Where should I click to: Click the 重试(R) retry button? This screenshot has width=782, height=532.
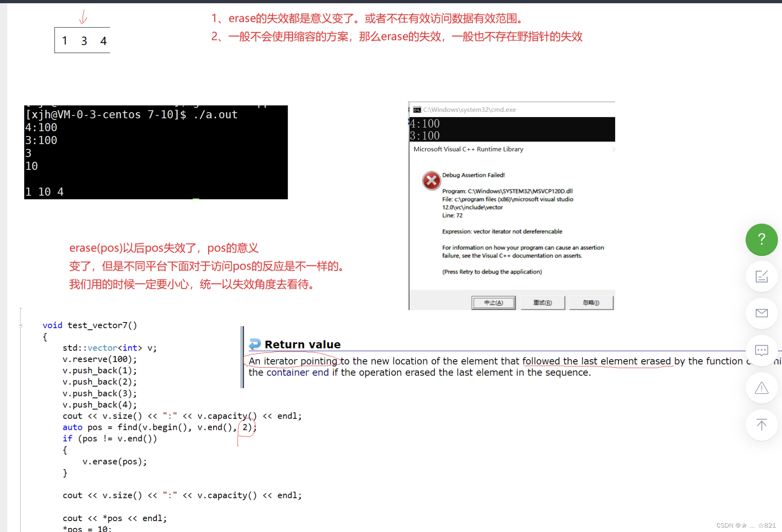tap(542, 302)
